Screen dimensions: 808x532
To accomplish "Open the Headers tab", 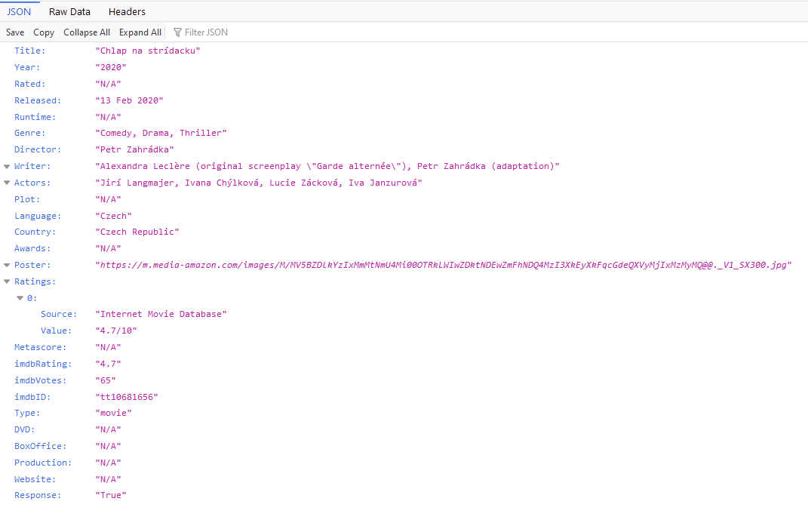I will tap(127, 11).
